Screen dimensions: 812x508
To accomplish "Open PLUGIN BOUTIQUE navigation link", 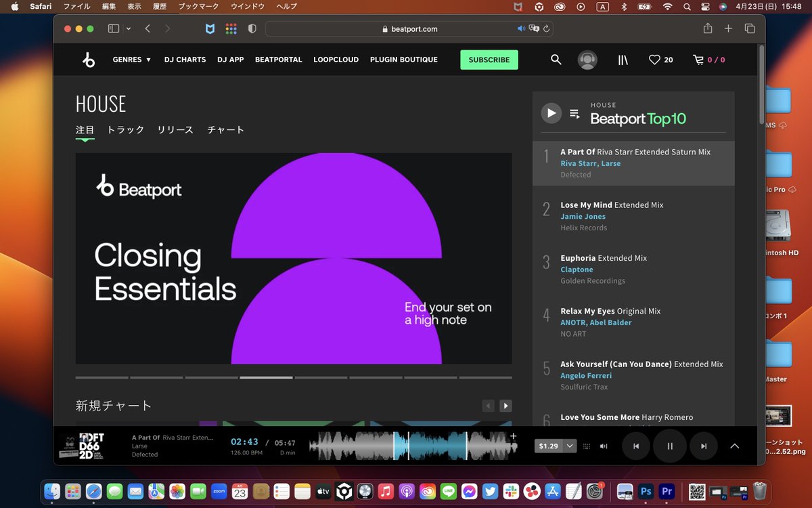I will [404, 60].
